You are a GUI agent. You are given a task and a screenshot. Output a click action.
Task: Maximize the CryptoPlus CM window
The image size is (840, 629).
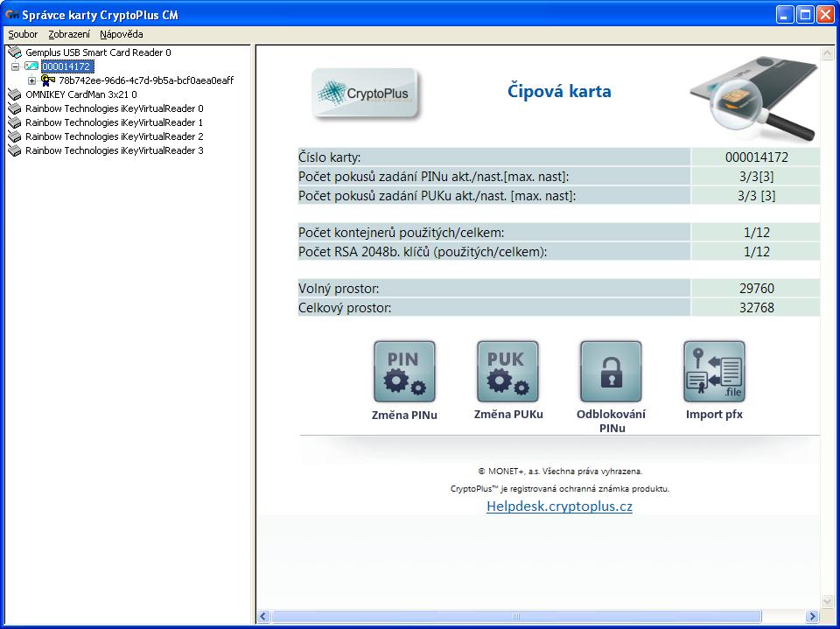coord(805,15)
